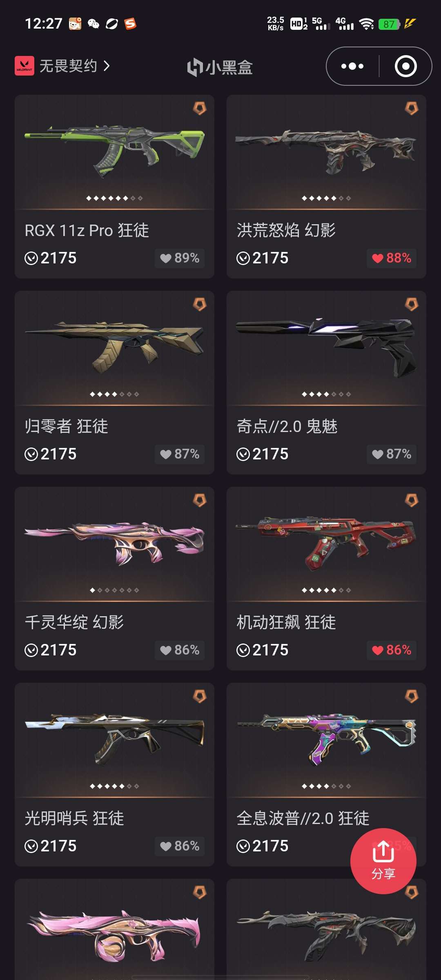Open the mini program more-options menu
Image resolution: width=441 pixels, height=980 pixels.
tap(352, 66)
